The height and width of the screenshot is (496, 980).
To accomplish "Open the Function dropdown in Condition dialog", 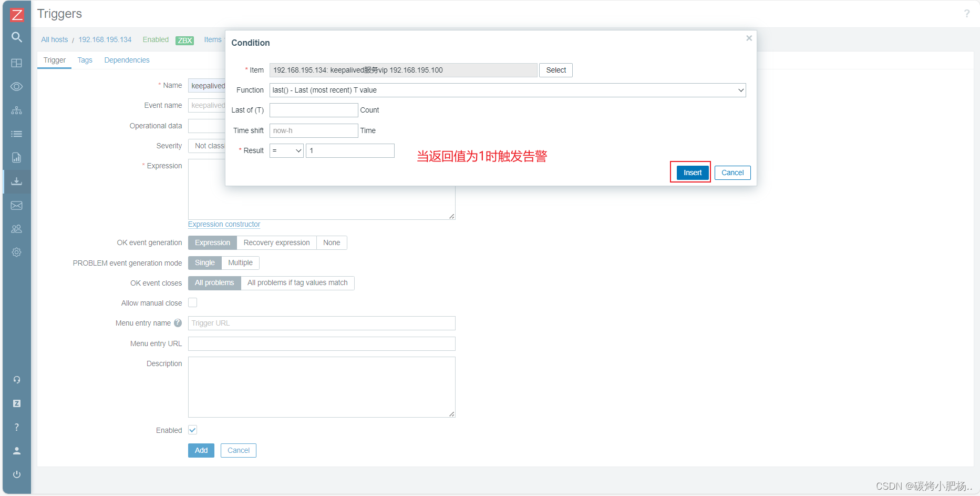I will [x=508, y=90].
